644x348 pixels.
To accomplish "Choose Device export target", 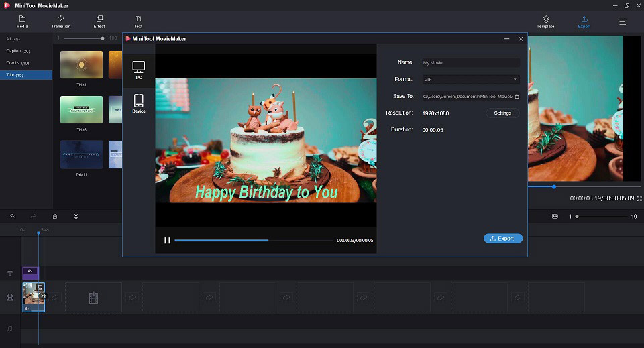I will coord(139,103).
